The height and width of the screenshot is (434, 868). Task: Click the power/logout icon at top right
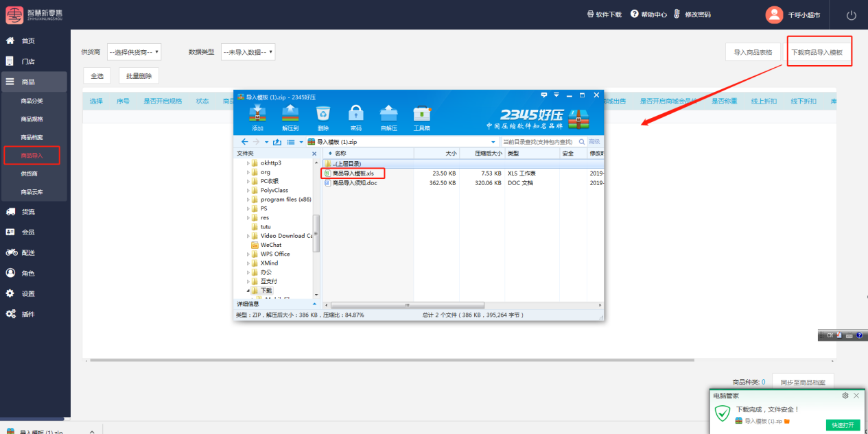pos(852,15)
